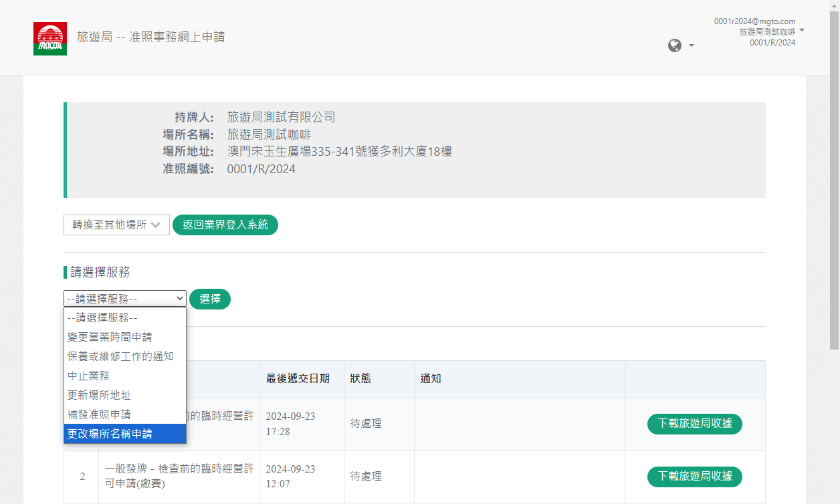Click the 最後遞交日期 column header
The image size is (840, 504).
(298, 379)
